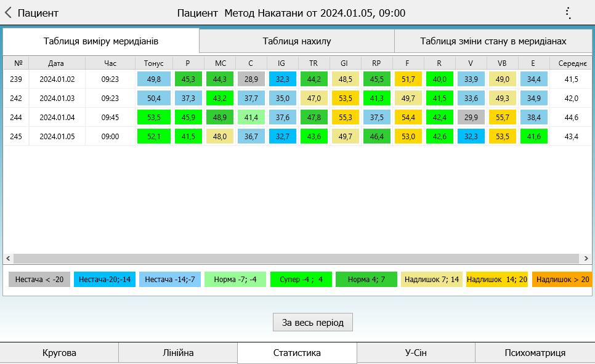Click the grey Нестача < -20 legend swatch
This screenshot has width=595, height=364.
click(39, 279)
